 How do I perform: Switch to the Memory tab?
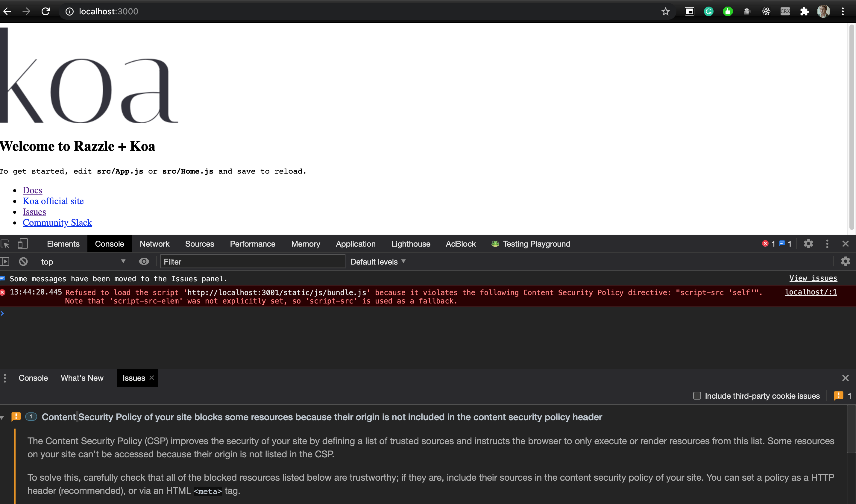pyautogui.click(x=306, y=244)
